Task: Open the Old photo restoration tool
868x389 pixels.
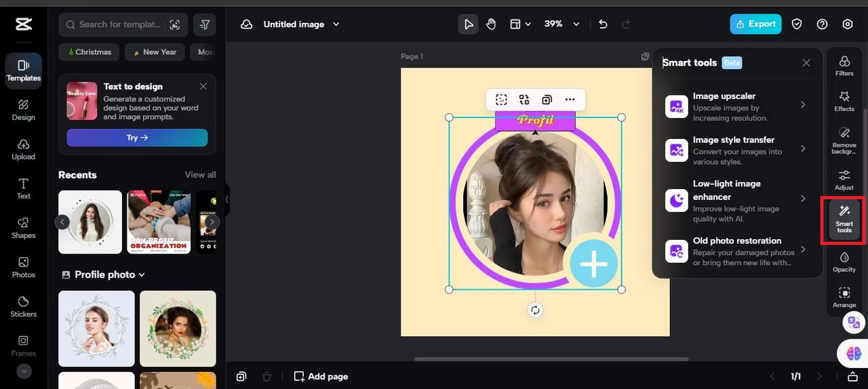Action: point(737,251)
